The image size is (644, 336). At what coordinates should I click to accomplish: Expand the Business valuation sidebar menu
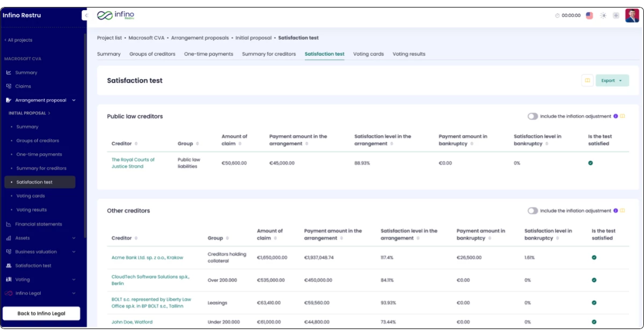(74, 252)
